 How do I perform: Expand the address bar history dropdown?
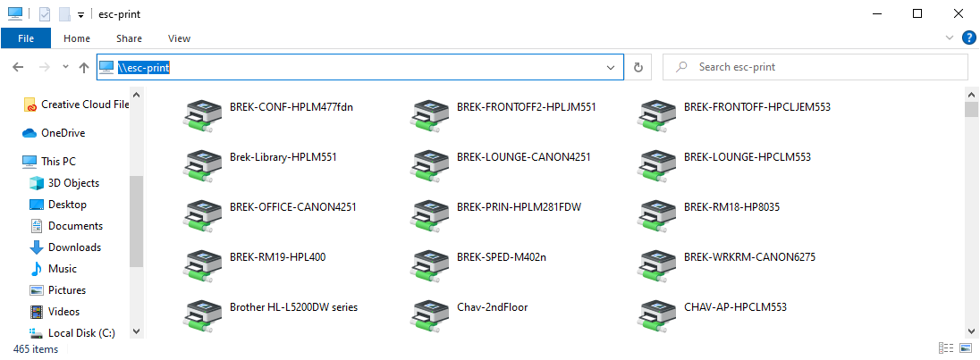[x=611, y=68]
